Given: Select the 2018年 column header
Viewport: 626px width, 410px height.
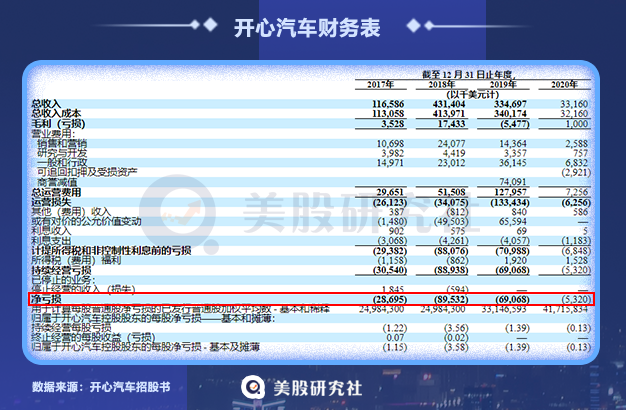Looking at the screenshot, I should [442, 84].
